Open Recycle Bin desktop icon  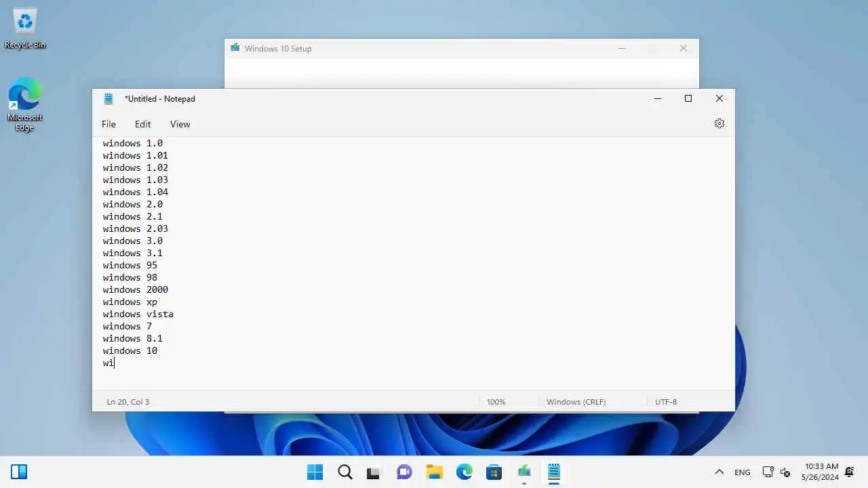pyautogui.click(x=25, y=28)
